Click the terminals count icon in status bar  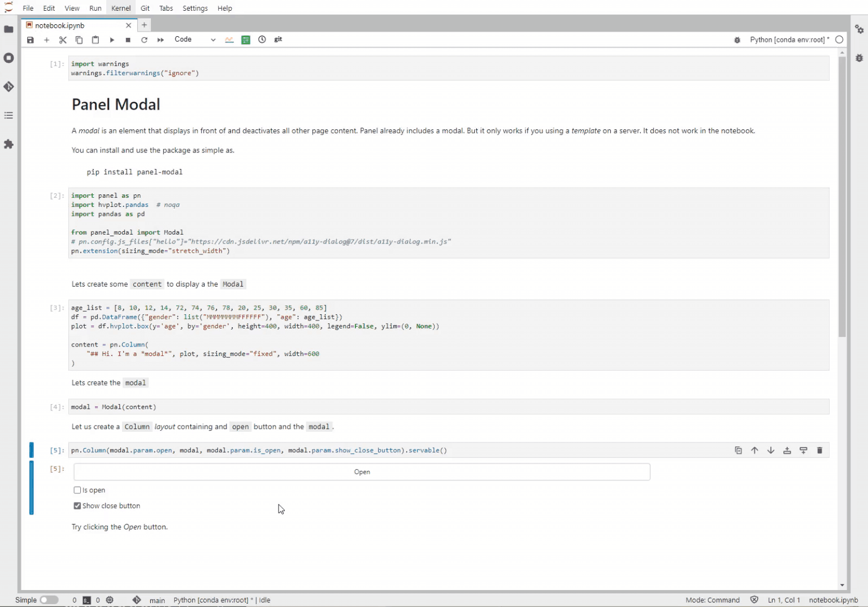pos(87,600)
